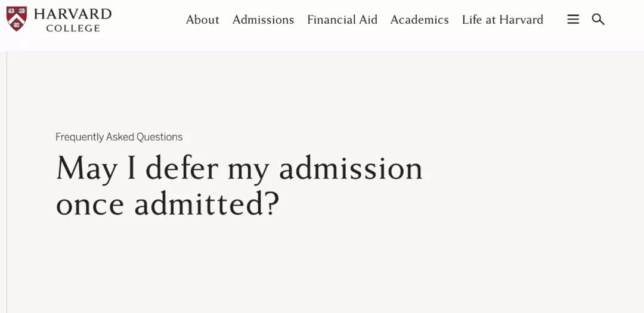Click the word 'Harvard' in Life at Harvard
644x313 pixels.
(521, 20)
